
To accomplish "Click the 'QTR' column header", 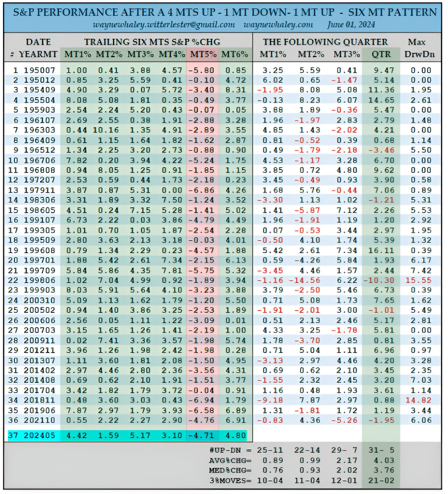I will coord(381,54).
